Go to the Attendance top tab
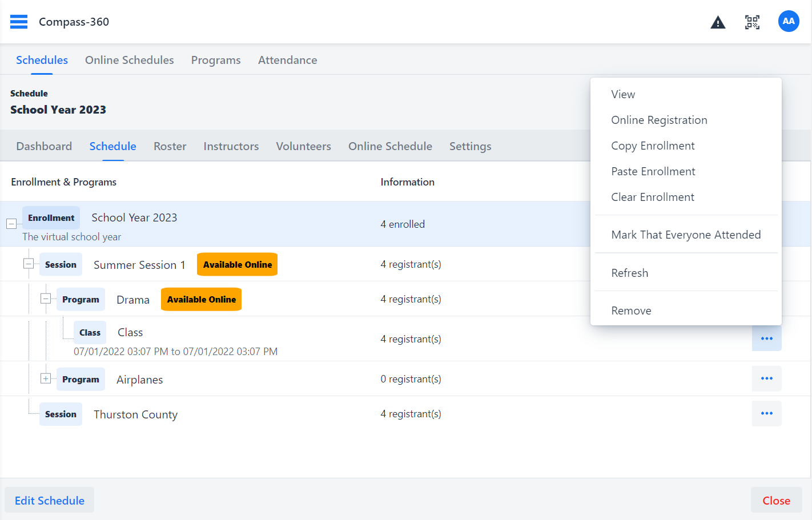The height and width of the screenshot is (520, 812). pyautogui.click(x=287, y=61)
